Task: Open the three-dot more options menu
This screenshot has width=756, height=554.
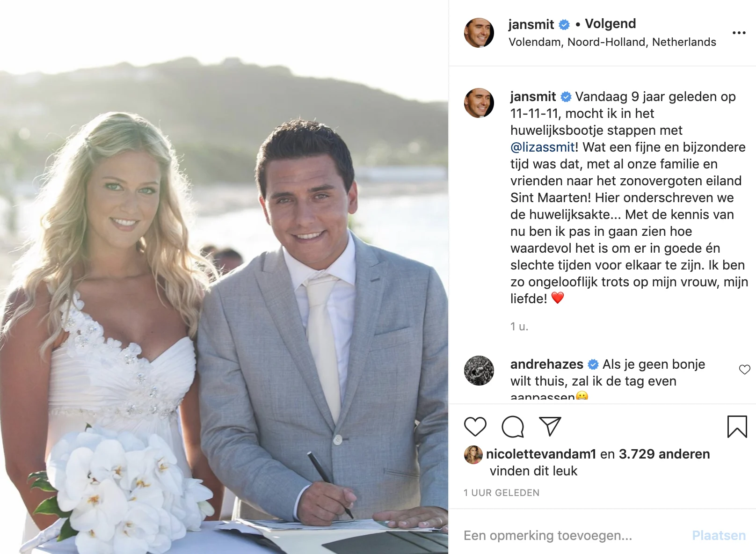Action: pyautogui.click(x=739, y=33)
